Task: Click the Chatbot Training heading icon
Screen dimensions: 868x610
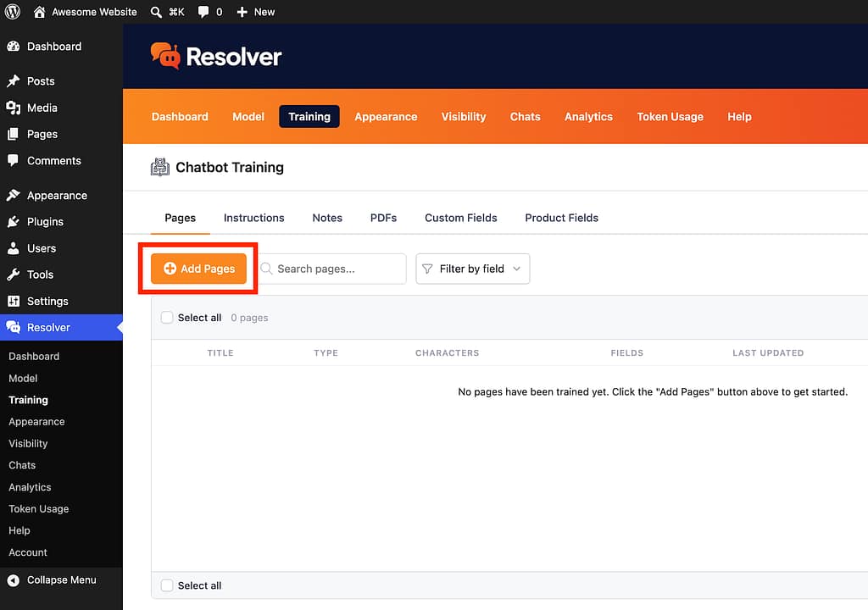Action: [x=160, y=167]
